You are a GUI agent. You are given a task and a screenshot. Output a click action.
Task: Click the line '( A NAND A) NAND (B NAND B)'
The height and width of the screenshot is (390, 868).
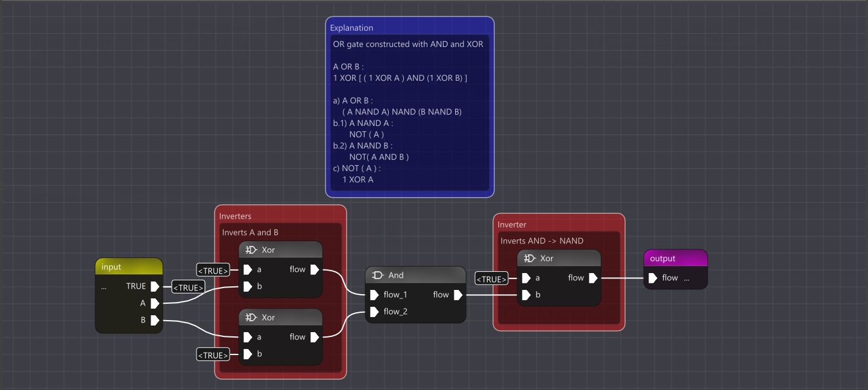401,112
